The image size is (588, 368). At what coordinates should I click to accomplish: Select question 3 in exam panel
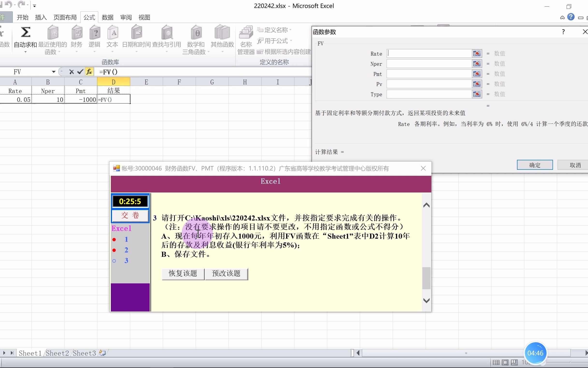point(126,261)
